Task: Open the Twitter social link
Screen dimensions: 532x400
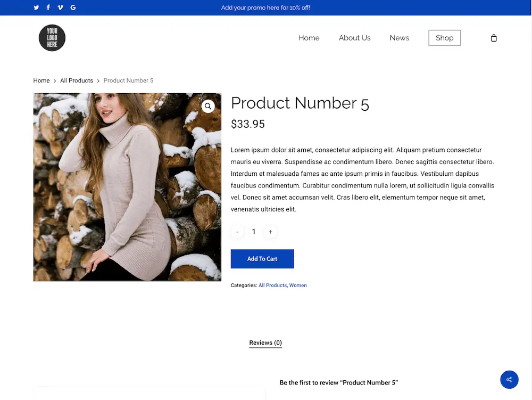Action: coord(36,7)
